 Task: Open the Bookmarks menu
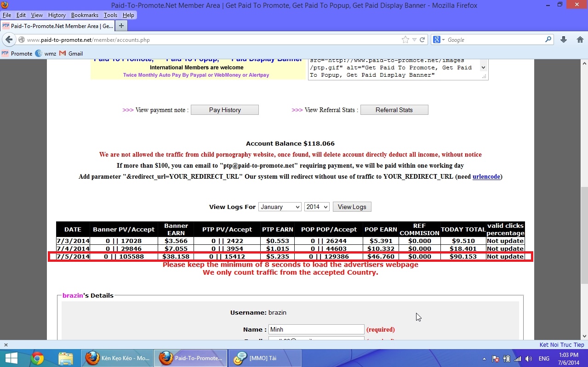[x=85, y=15]
